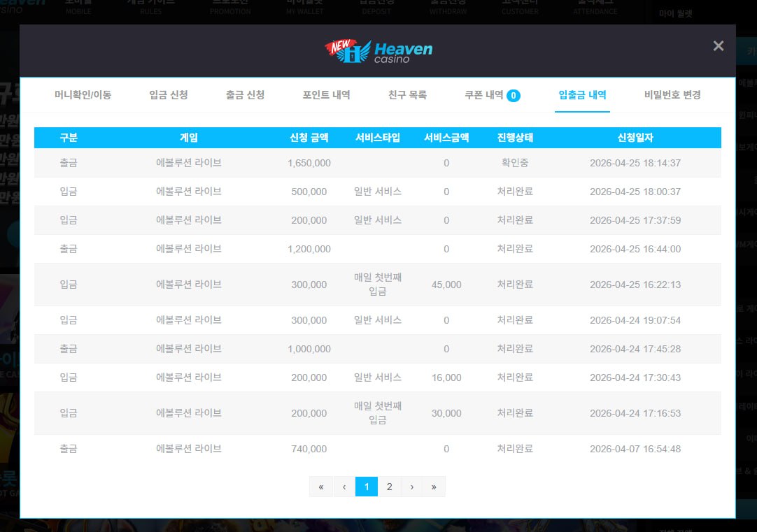Screen dimensions: 757x532
Task: Close the Heaven Casino popup with X
Action: click(718, 46)
